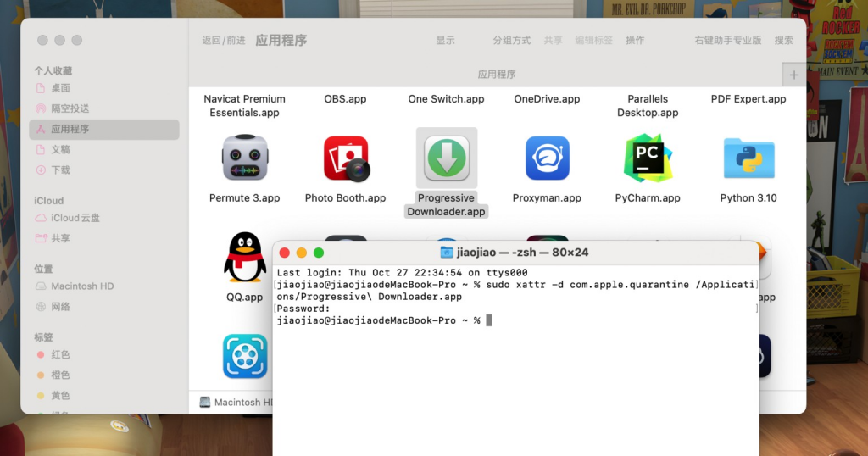Open iCloud云盘 in the sidebar

tap(75, 218)
